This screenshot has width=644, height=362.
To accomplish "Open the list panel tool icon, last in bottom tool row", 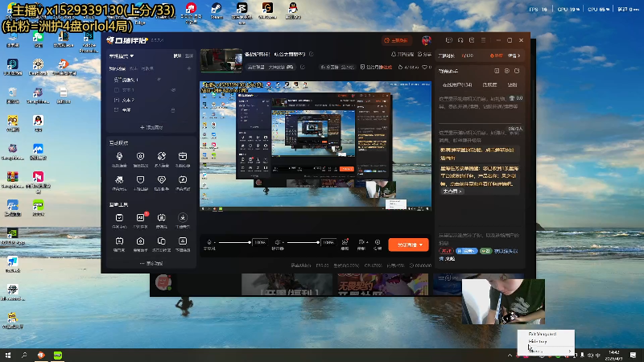I will pyautogui.click(x=183, y=241).
